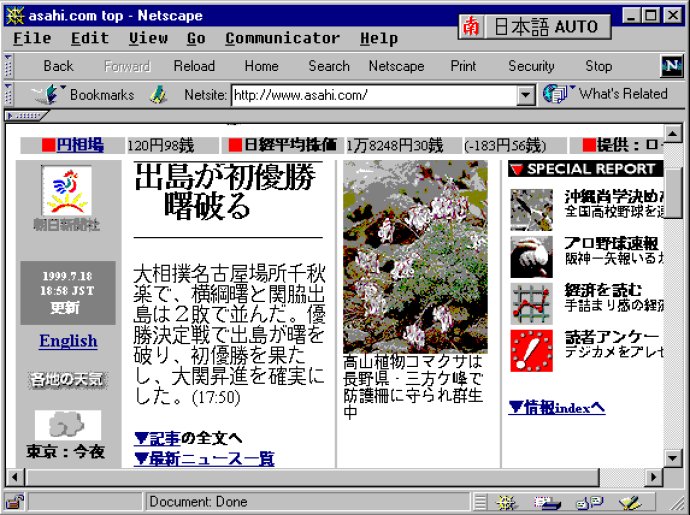
Task: Open the Go menu
Action: pyautogui.click(x=196, y=38)
